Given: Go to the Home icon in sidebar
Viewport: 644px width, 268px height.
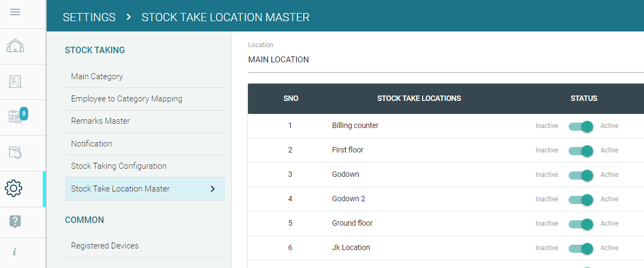Looking at the screenshot, I should 15,47.
